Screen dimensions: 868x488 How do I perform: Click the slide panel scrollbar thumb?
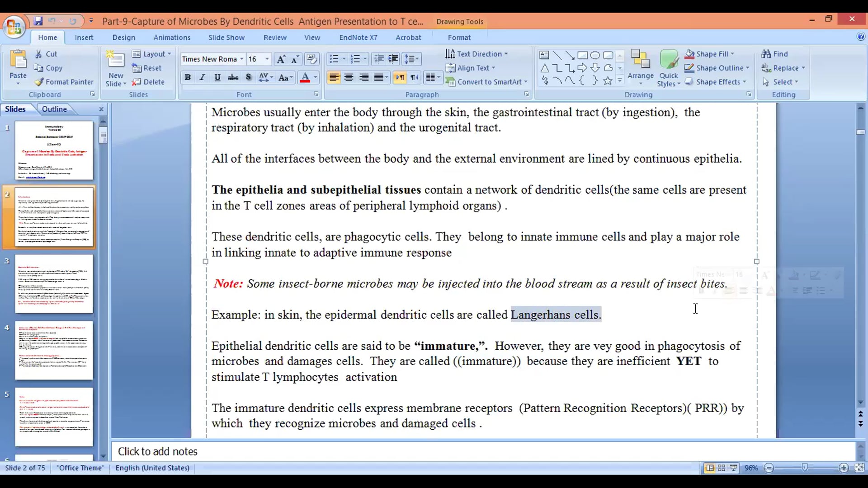(x=103, y=135)
